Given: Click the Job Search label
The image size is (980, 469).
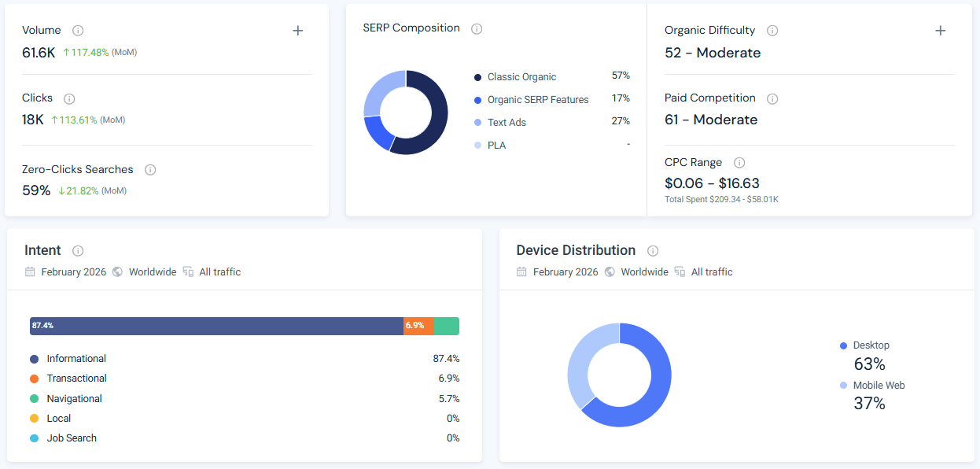Looking at the screenshot, I should click(x=72, y=438).
